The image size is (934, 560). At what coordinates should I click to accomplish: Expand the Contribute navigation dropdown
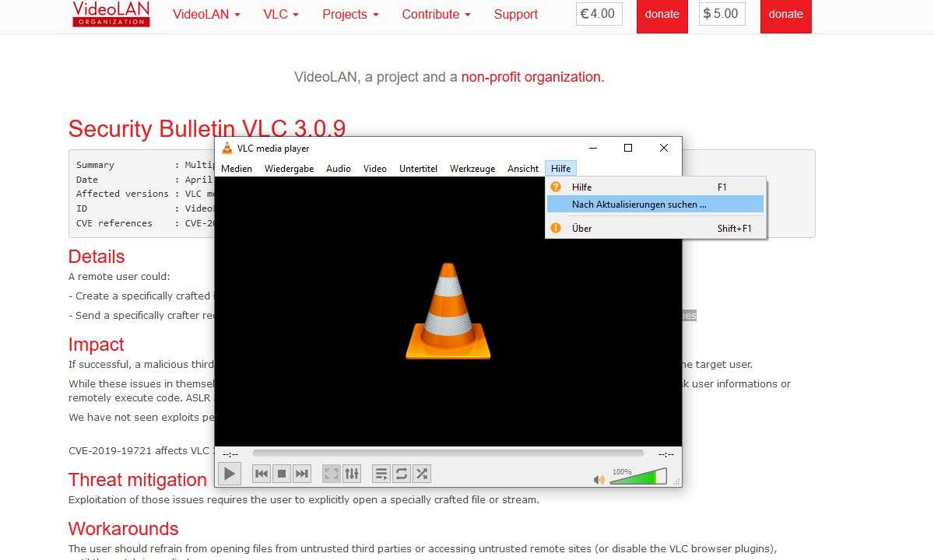[x=436, y=14]
